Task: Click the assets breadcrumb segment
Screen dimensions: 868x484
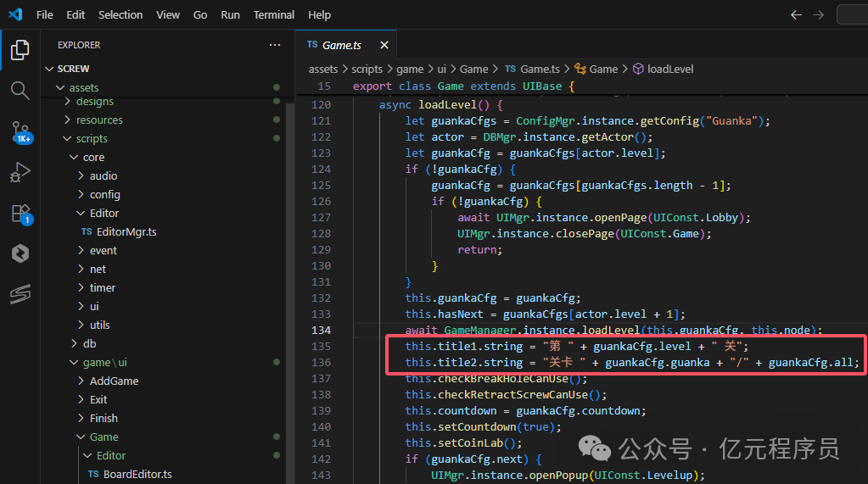Action: point(323,70)
